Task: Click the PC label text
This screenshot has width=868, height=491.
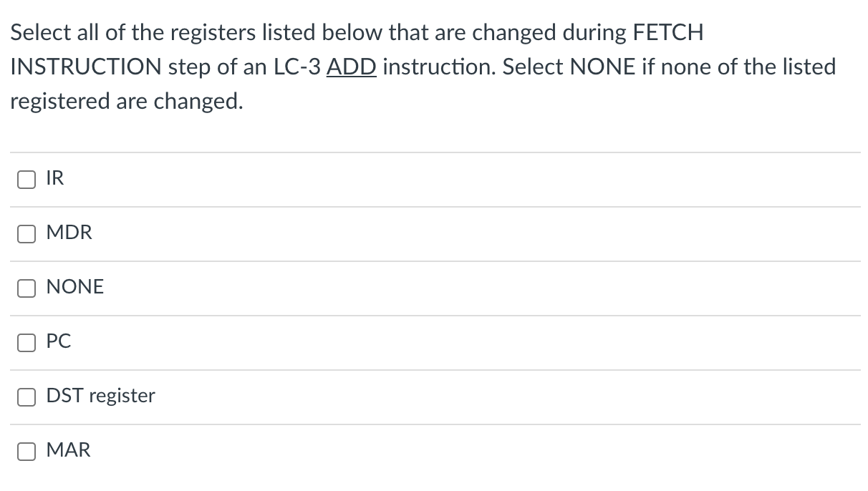Action: (x=59, y=341)
